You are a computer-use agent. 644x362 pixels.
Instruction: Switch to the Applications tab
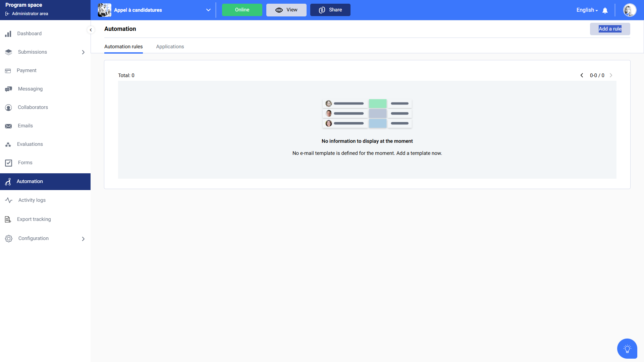(170, 47)
